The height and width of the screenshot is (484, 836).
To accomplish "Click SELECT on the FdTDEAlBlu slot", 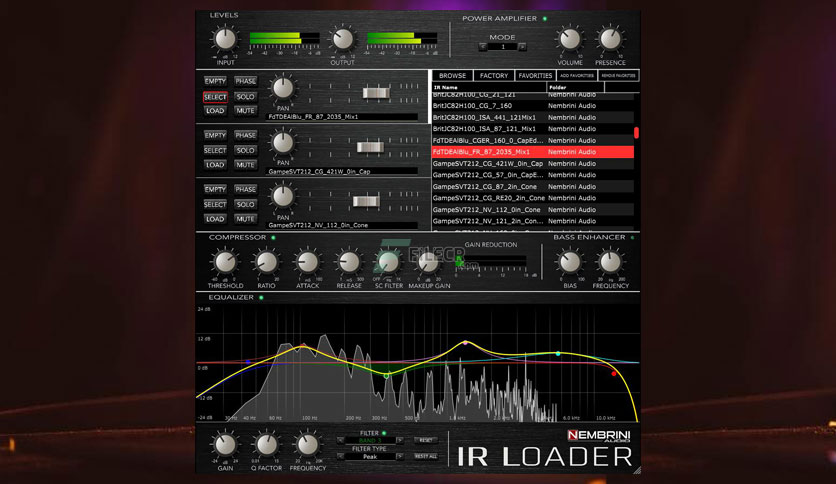I will (x=215, y=96).
